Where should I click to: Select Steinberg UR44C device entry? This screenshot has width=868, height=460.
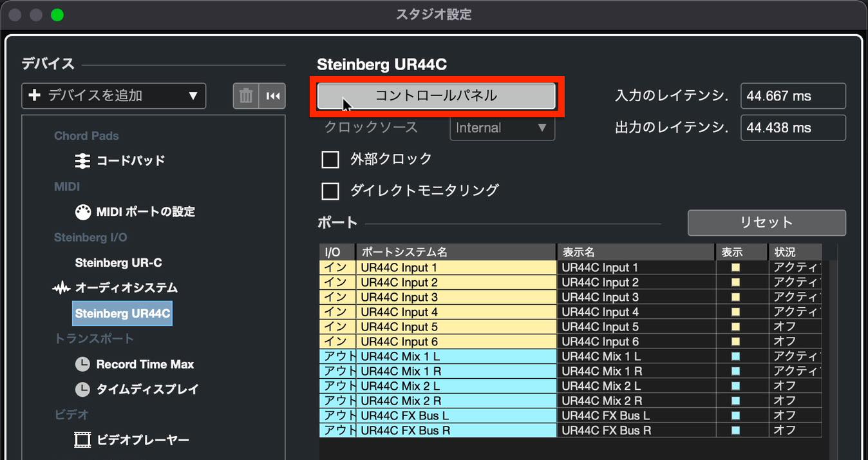tap(122, 314)
